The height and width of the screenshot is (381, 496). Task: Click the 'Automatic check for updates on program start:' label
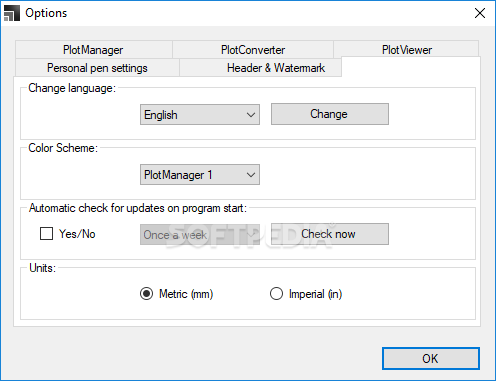click(138, 208)
